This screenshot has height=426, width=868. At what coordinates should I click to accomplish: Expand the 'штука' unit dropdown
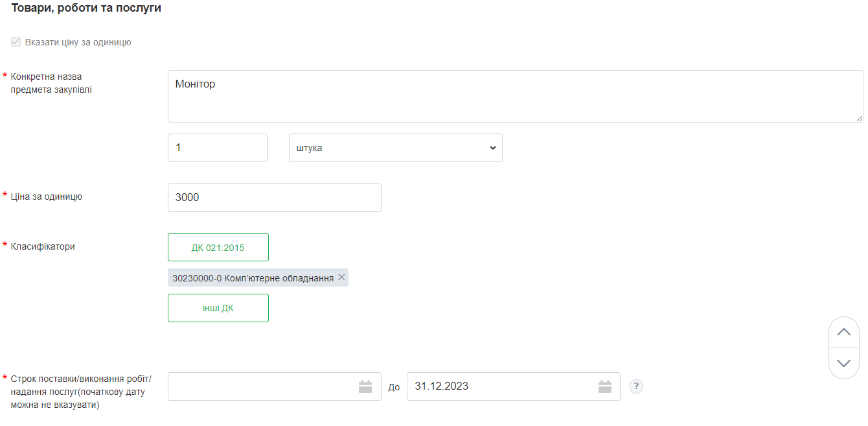395,148
